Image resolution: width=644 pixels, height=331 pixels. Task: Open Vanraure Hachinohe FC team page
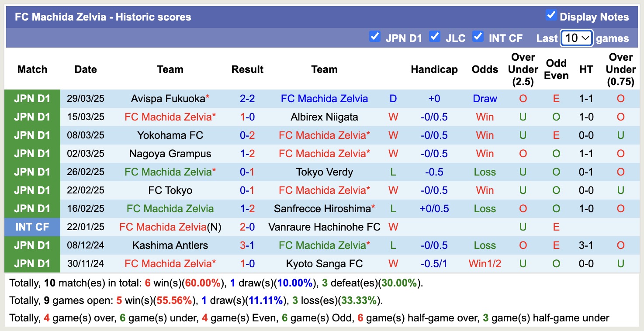(324, 227)
